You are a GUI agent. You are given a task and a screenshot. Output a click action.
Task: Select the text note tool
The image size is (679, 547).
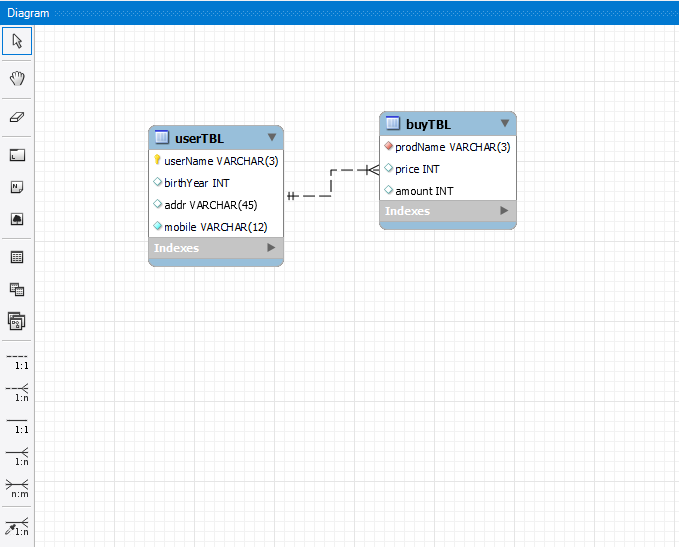17,187
